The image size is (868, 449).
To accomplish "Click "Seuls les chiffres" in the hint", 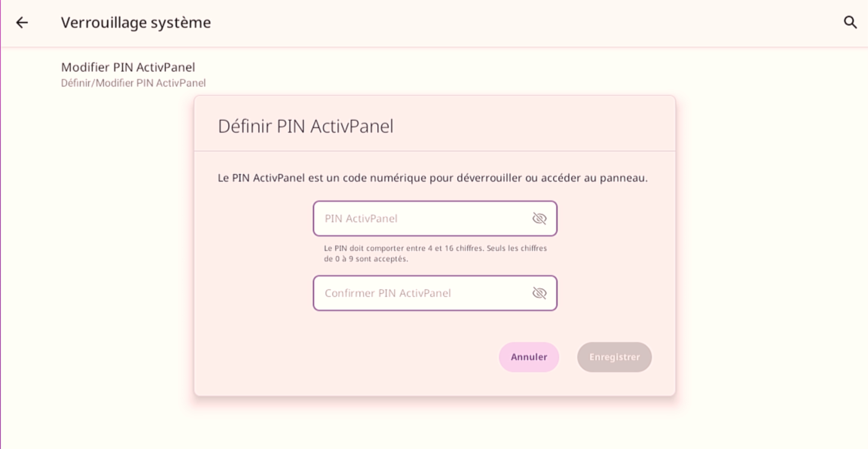I will coord(517,248).
